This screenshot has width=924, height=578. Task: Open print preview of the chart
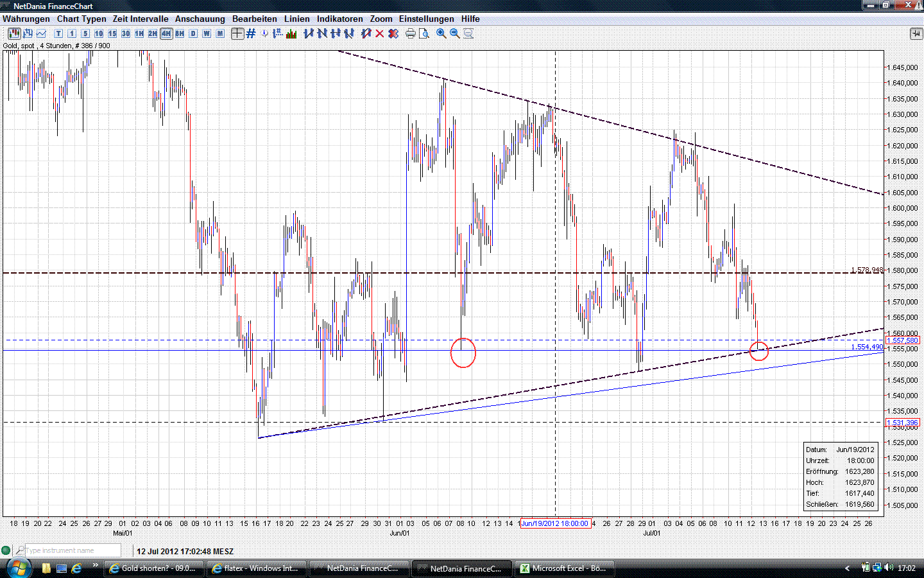424,33
